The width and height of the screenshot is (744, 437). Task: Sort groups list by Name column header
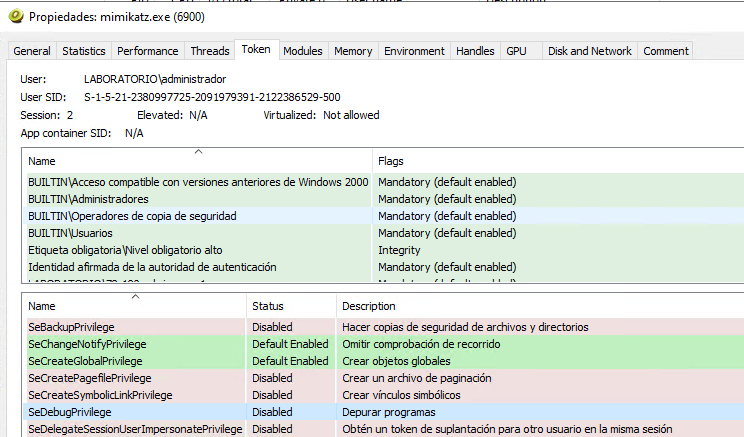coord(196,161)
